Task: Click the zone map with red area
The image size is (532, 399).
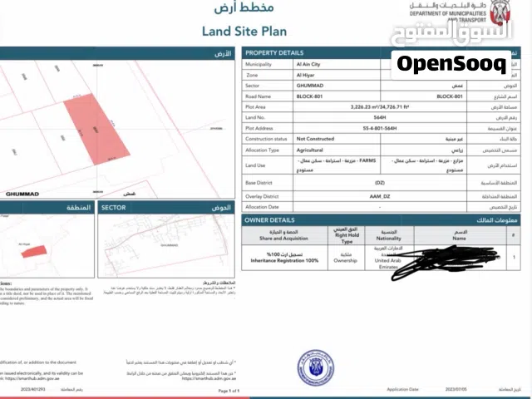Action: tap(47, 246)
